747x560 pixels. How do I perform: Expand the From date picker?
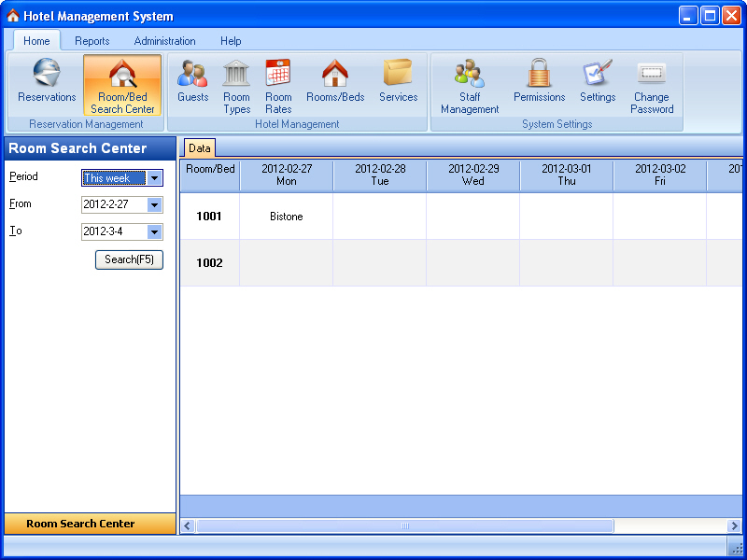pyautogui.click(x=155, y=204)
